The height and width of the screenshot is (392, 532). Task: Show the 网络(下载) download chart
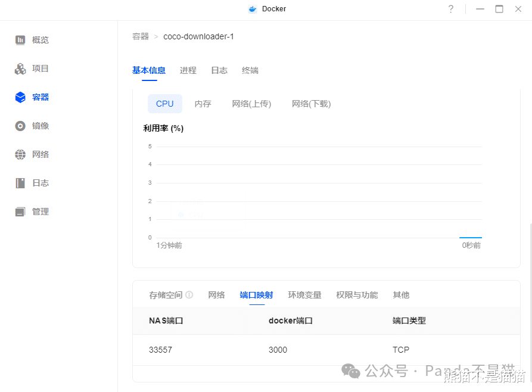tap(311, 104)
